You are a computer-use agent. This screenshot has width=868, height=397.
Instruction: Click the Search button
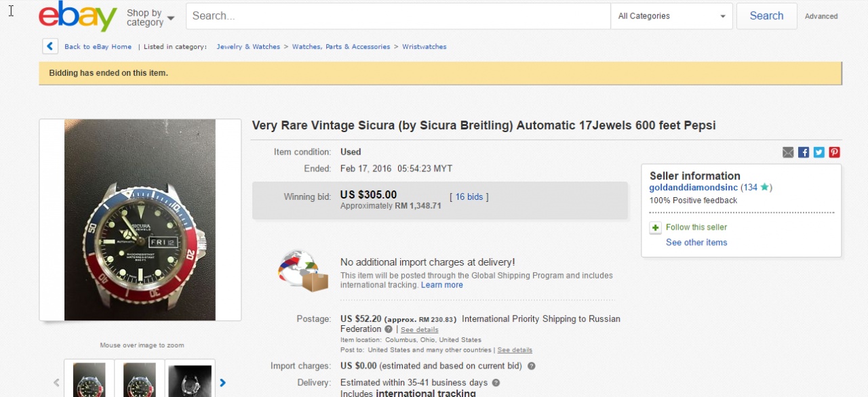click(766, 16)
